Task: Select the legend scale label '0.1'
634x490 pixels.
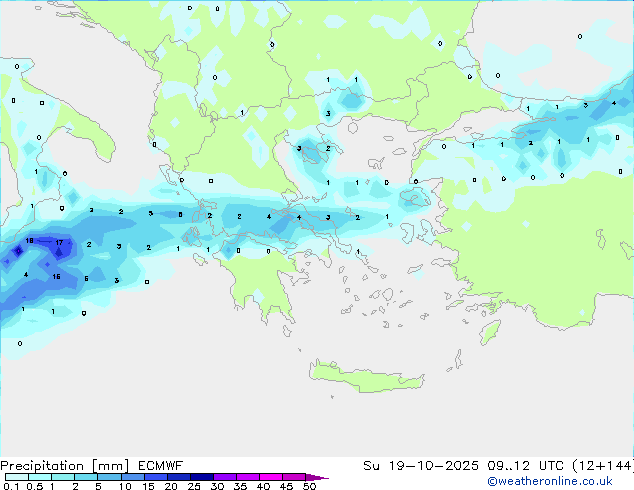Action: [x=11, y=486]
